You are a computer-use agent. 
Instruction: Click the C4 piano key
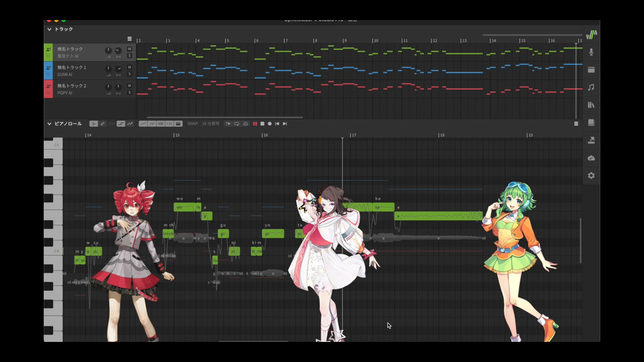coord(54,251)
